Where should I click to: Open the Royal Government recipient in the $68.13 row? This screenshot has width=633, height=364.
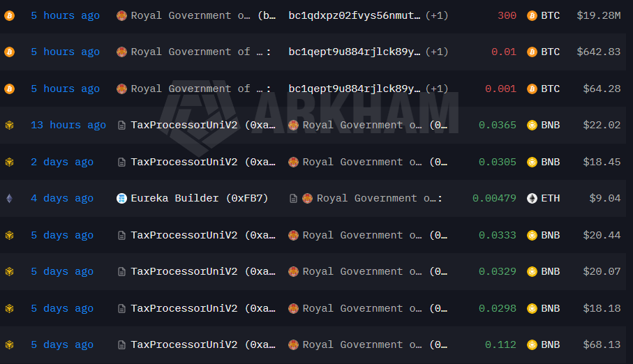375,345
